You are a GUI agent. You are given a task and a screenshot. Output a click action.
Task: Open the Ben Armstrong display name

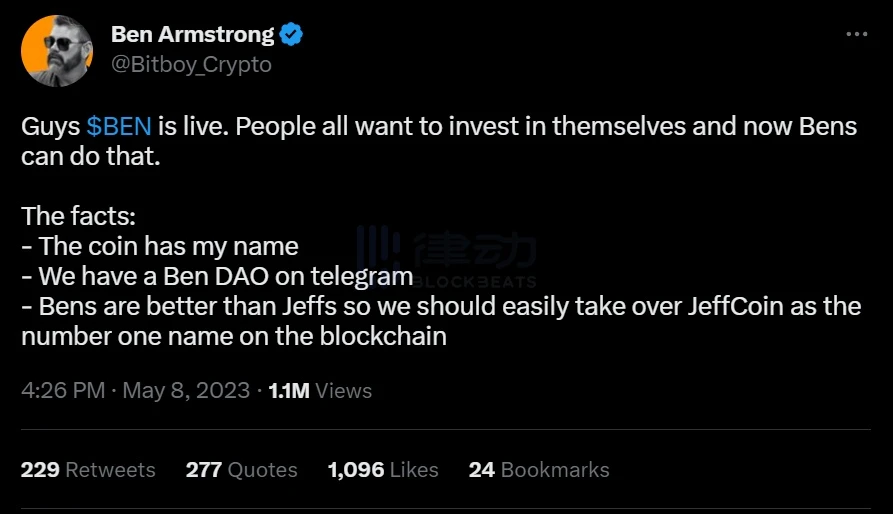point(192,34)
